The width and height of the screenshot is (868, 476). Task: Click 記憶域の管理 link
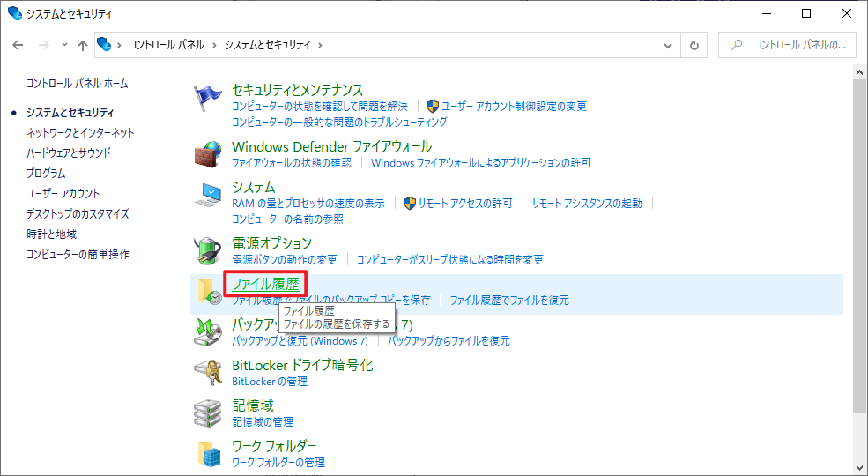(x=263, y=421)
